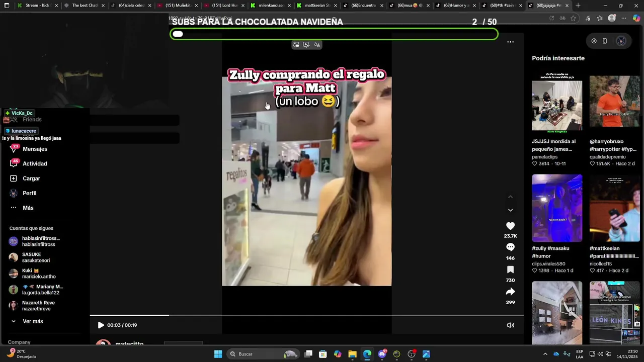Screen dimensions: 644x362
Task: Open Mensajes in the sidebar
Action: 29,149
